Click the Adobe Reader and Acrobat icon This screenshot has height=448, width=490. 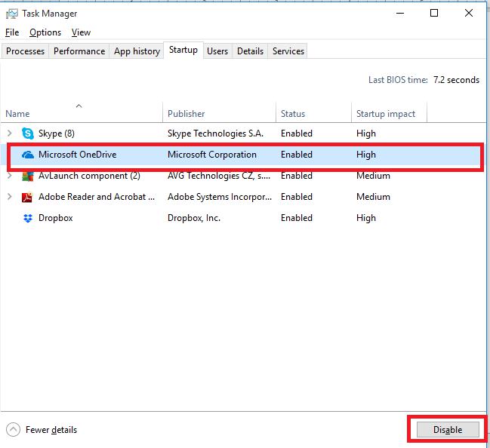click(x=27, y=198)
